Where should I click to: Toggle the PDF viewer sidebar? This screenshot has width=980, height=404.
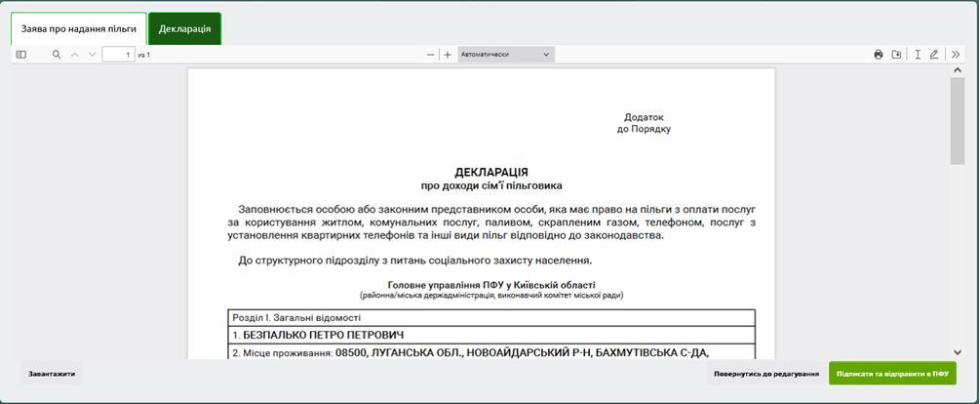(21, 55)
